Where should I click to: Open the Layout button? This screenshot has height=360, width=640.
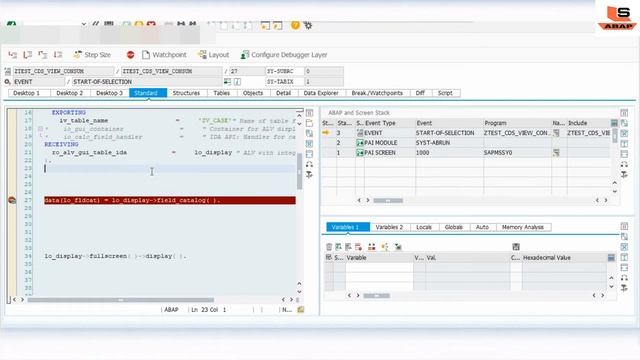pos(213,55)
